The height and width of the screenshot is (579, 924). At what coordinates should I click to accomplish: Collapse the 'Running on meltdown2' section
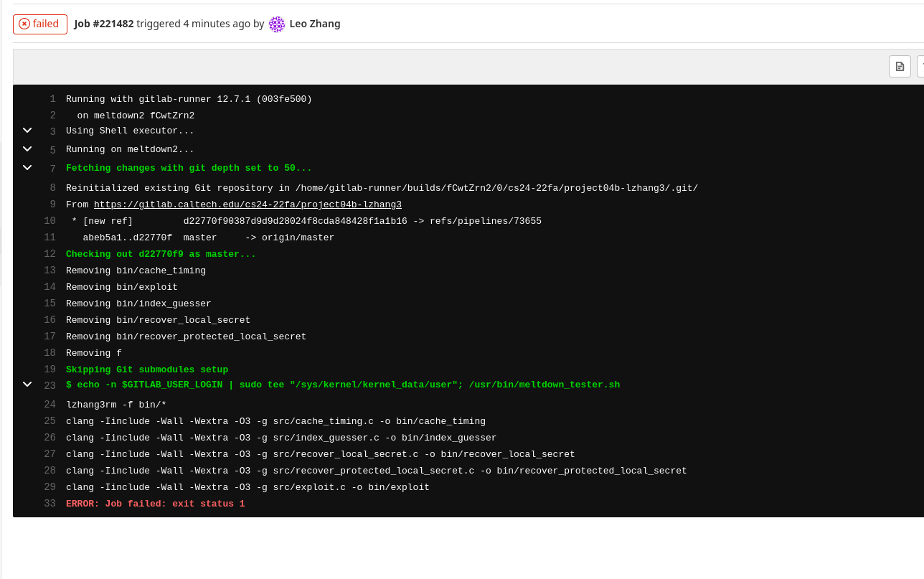(27, 149)
